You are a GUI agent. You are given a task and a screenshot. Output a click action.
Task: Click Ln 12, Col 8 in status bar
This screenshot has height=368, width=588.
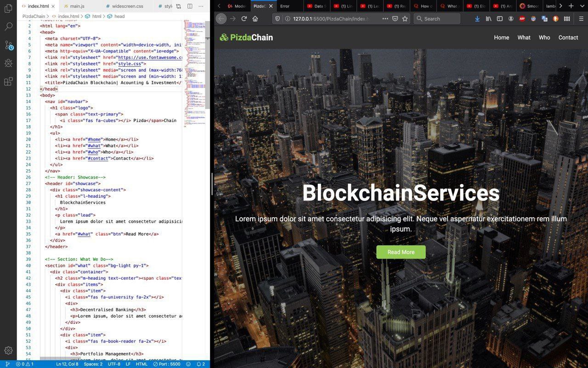click(x=67, y=364)
